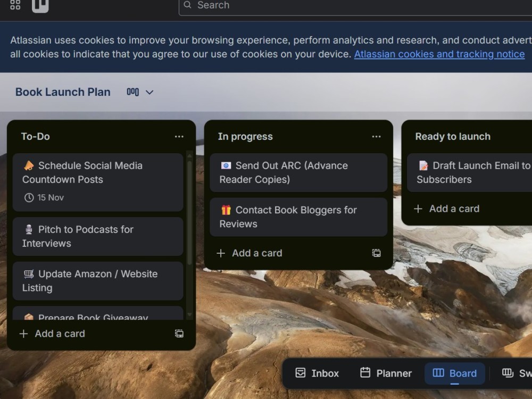The image size is (532, 399).
Task: Click the megaphone emoji on Schedule card
Action: pyautogui.click(x=29, y=165)
